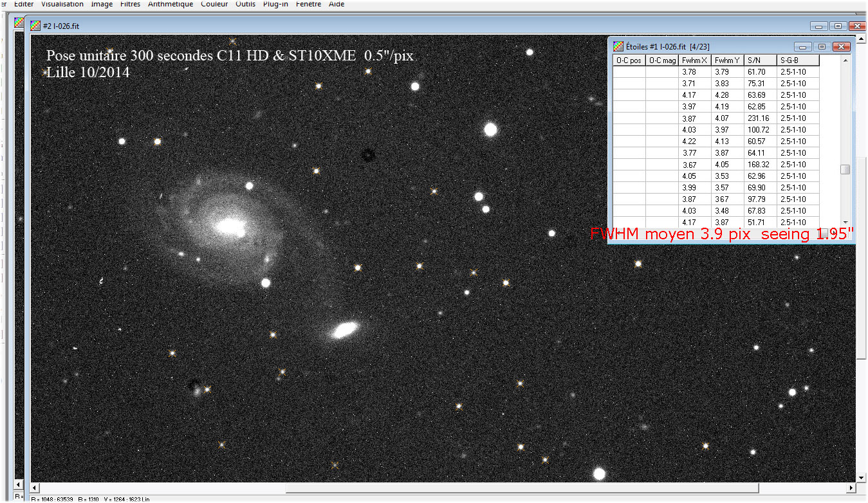Select the S/N cell 61.70
868x503 pixels.
pyautogui.click(x=761, y=72)
